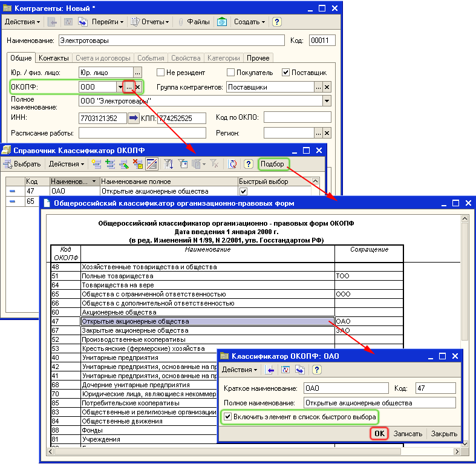Open Группа контрагентов ellipsis selector
The height and width of the screenshot is (464, 476).
318,87
